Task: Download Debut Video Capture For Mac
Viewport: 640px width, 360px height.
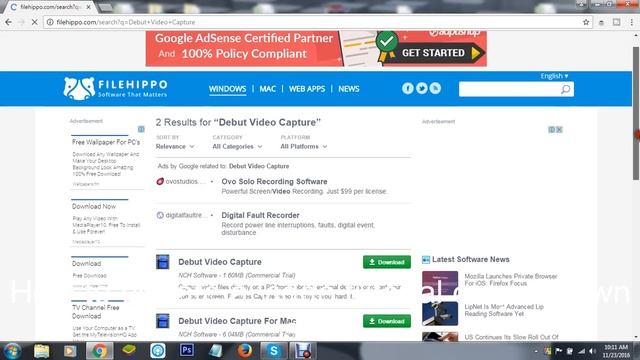Action: pos(387,321)
